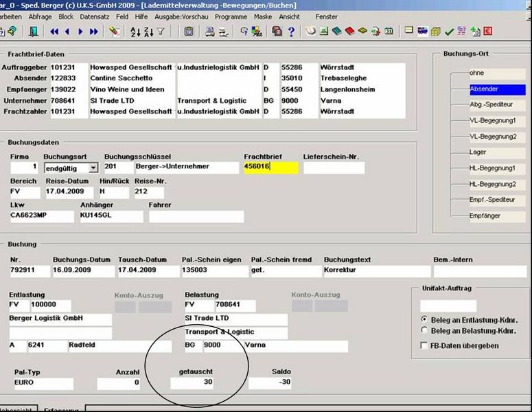
Task: Click the purple lines list icon
Action: click(462, 31)
